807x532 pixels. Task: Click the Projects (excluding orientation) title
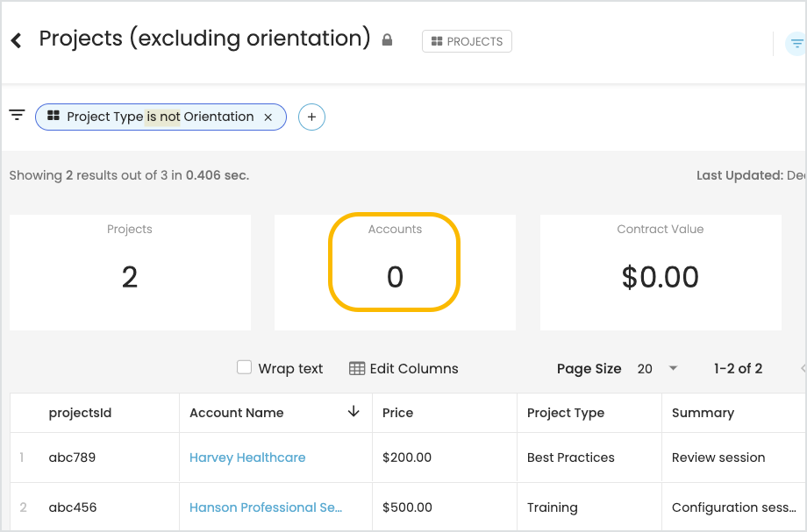(205, 39)
